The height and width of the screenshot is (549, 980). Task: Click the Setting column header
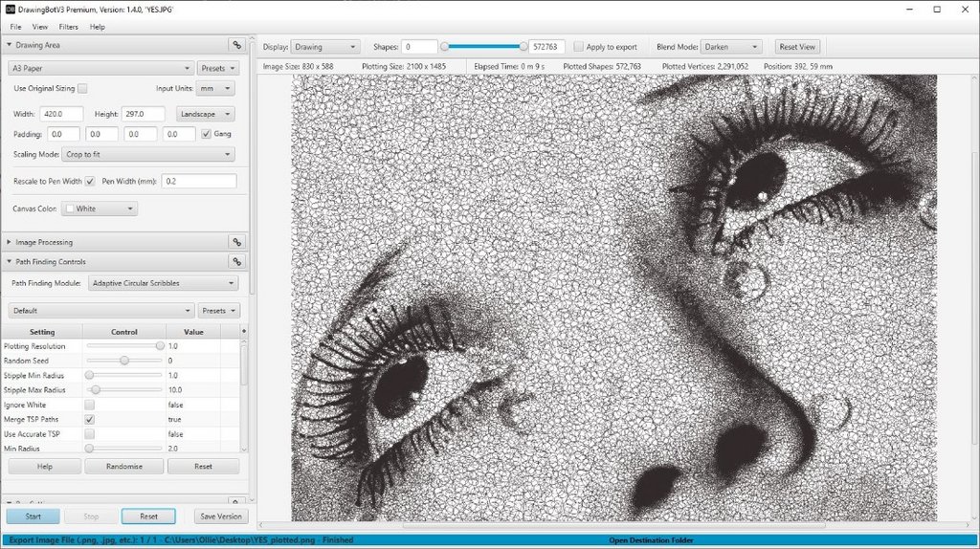[x=42, y=332]
